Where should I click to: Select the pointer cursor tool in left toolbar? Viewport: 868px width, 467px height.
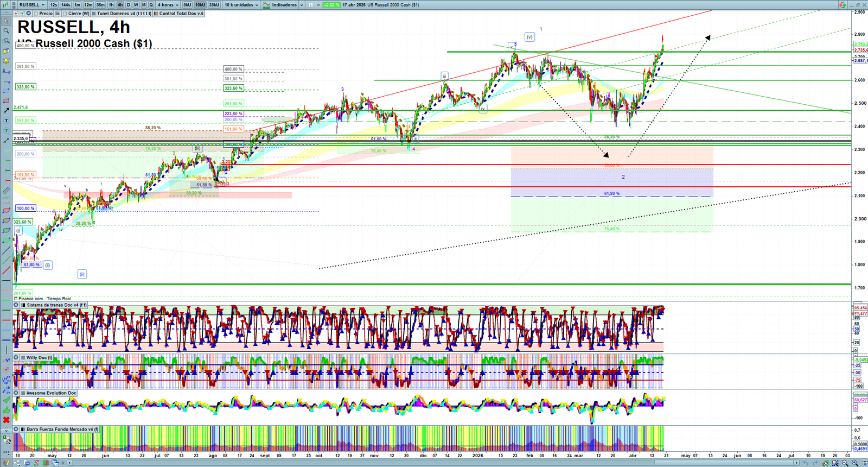[x=6, y=21]
